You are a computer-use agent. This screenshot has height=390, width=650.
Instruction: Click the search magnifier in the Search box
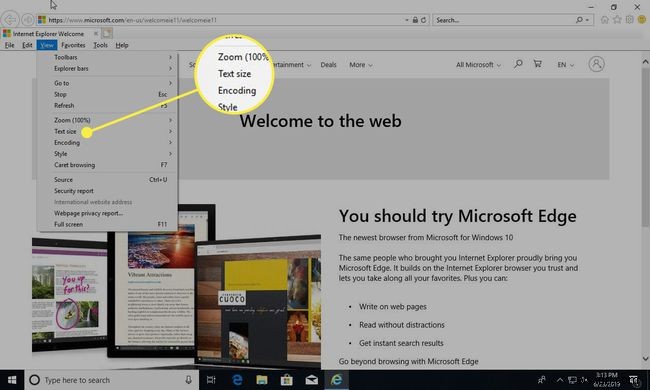point(579,19)
